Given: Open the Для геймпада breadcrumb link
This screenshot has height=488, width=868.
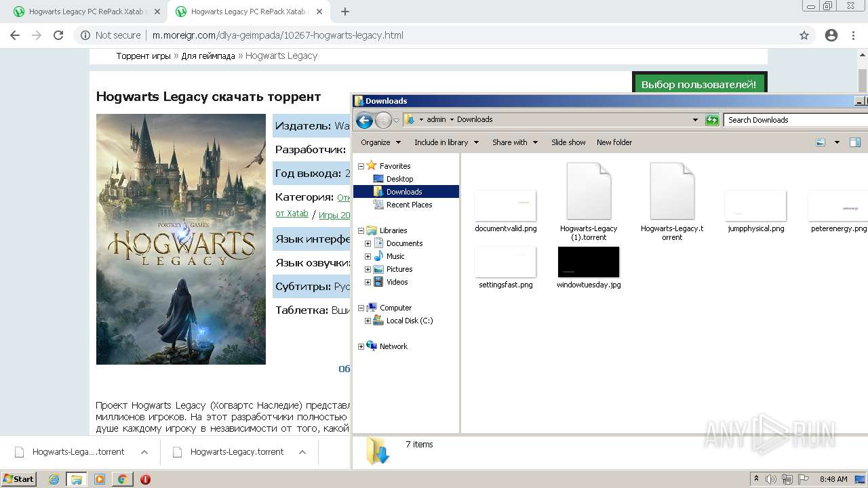Looking at the screenshot, I should [x=208, y=56].
